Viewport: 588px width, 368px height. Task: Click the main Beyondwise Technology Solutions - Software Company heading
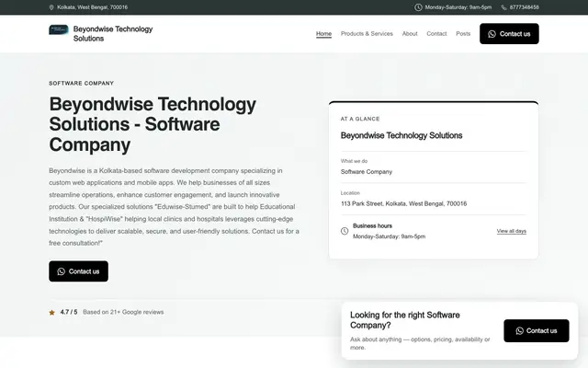(153, 124)
